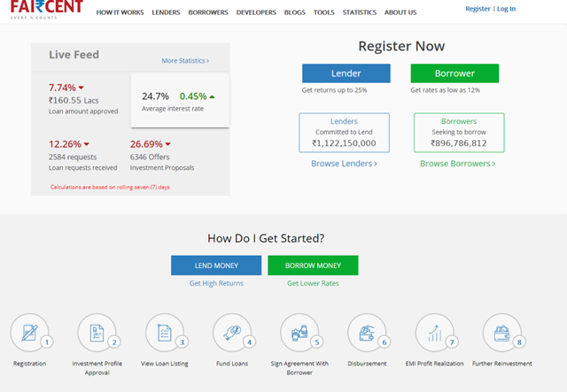Click the Disbursement step icon

click(367, 334)
